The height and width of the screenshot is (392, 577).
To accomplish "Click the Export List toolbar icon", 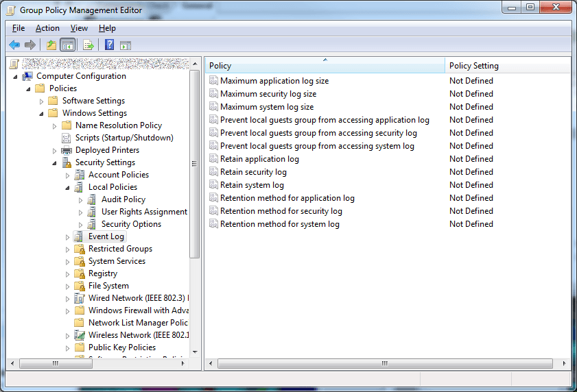I will tap(88, 45).
